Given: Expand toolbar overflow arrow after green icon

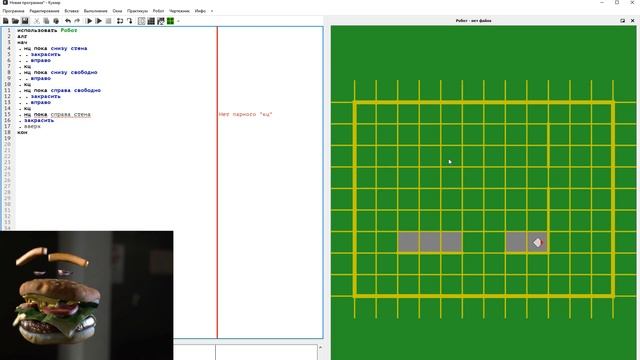Looking at the screenshot, I should pyautogui.click(x=178, y=21).
